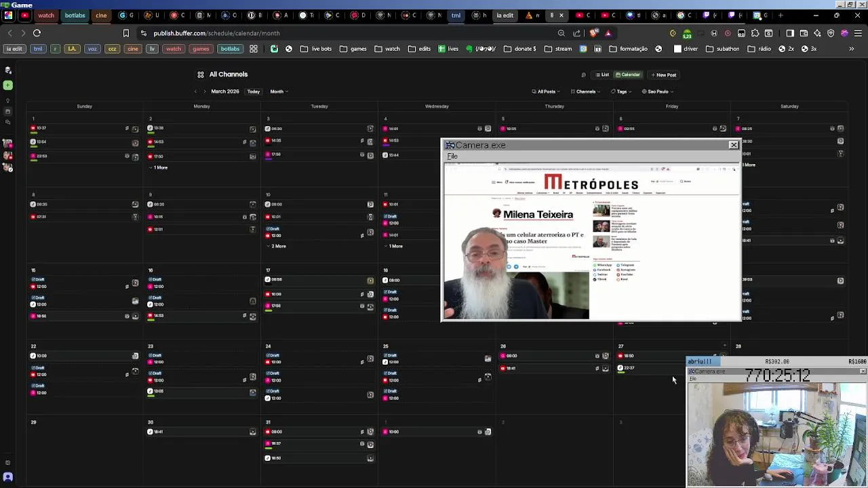Viewport: 868px width, 488px height.
Task: Click the top Buffer sidebar logo icon
Action: pyautogui.click(x=7, y=70)
